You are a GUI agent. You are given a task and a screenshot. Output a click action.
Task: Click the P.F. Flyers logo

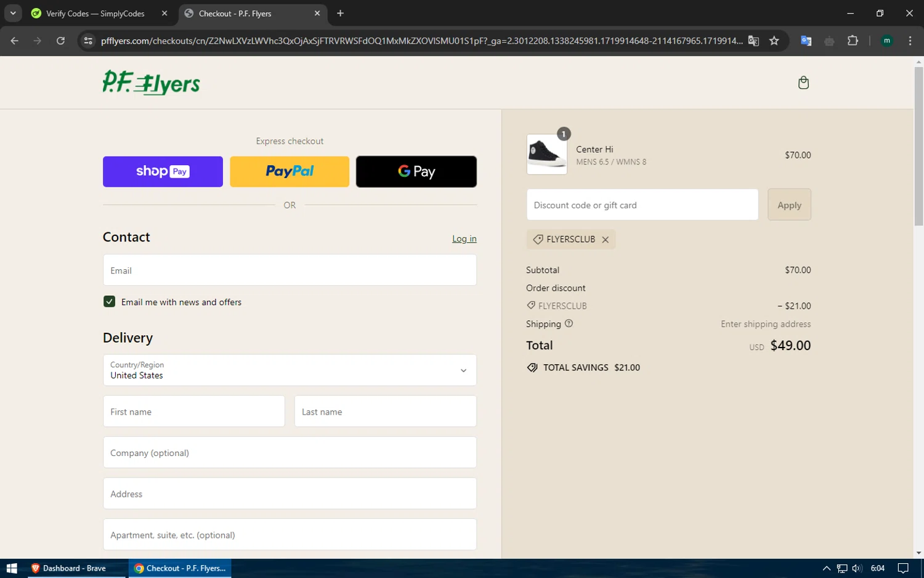(151, 83)
